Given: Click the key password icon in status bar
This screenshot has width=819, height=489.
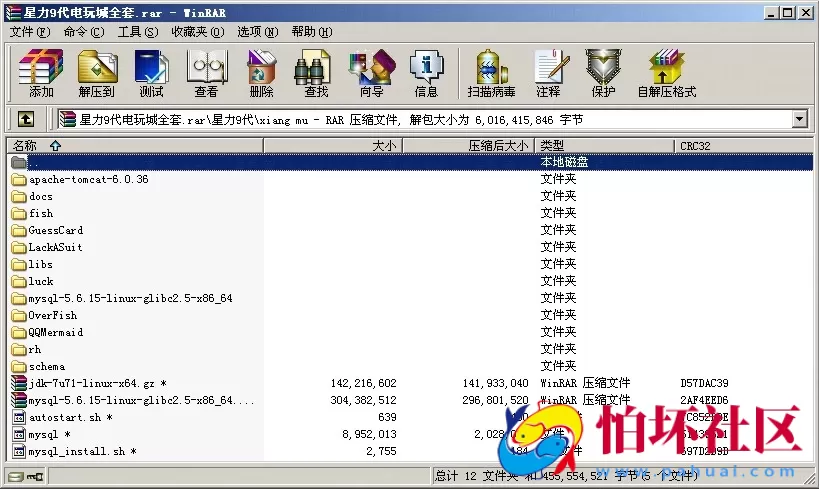Looking at the screenshot, I should [x=35, y=476].
